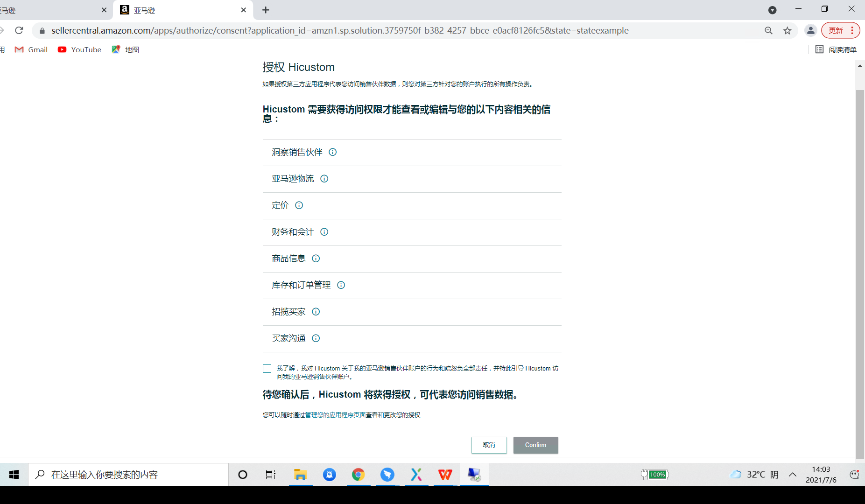Click the battery 100% indicator
Screen dimensions: 865x504
(x=654, y=475)
